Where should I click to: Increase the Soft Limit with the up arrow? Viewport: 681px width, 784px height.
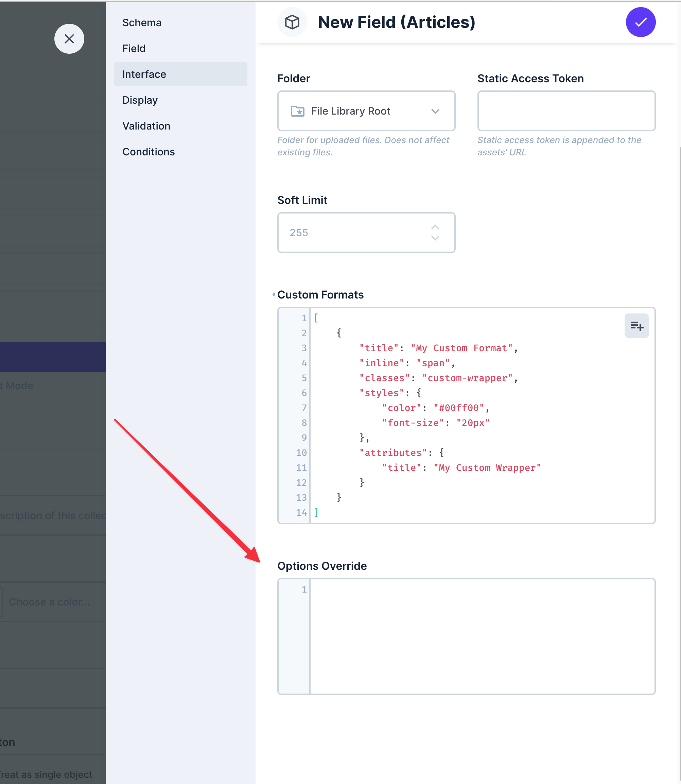click(435, 227)
